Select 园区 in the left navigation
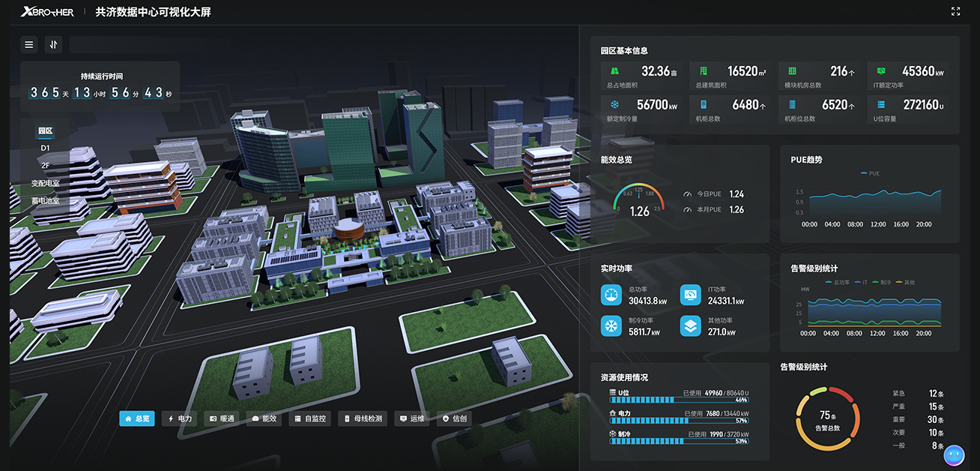Image resolution: width=980 pixels, height=471 pixels. (x=45, y=130)
